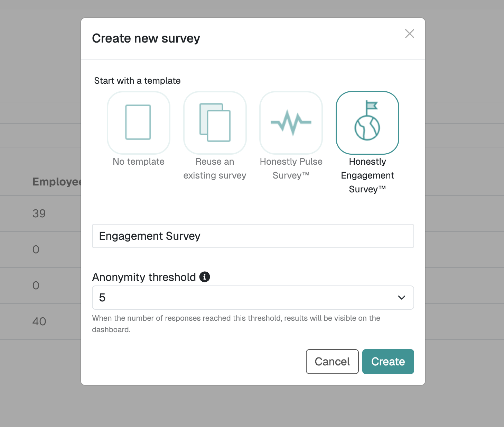
Task: Click the "No template" label text
Action: click(x=138, y=162)
